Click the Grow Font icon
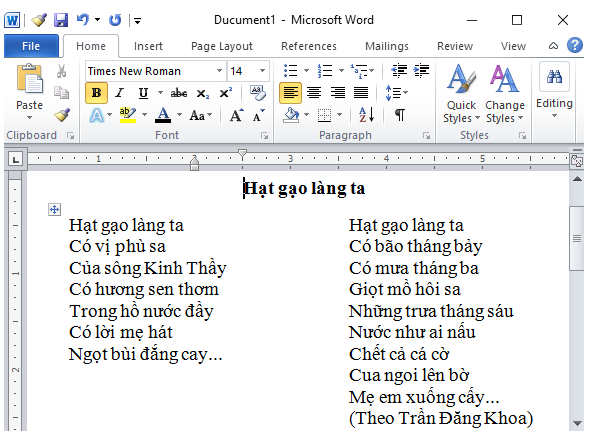Viewport: 591px width, 434px height. [237, 115]
